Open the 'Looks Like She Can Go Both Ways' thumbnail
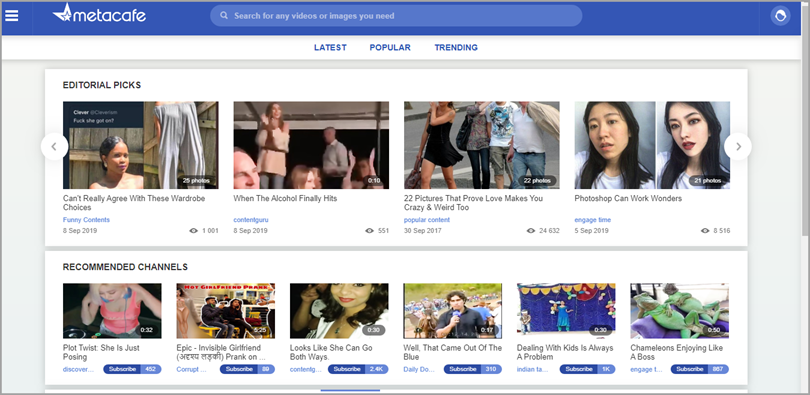The image size is (810, 395). [x=339, y=311]
